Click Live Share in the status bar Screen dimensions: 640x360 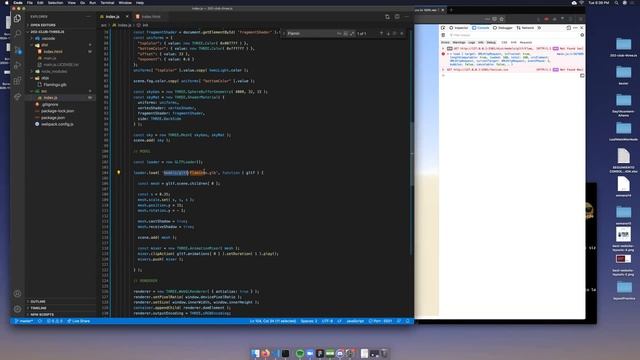point(78,321)
